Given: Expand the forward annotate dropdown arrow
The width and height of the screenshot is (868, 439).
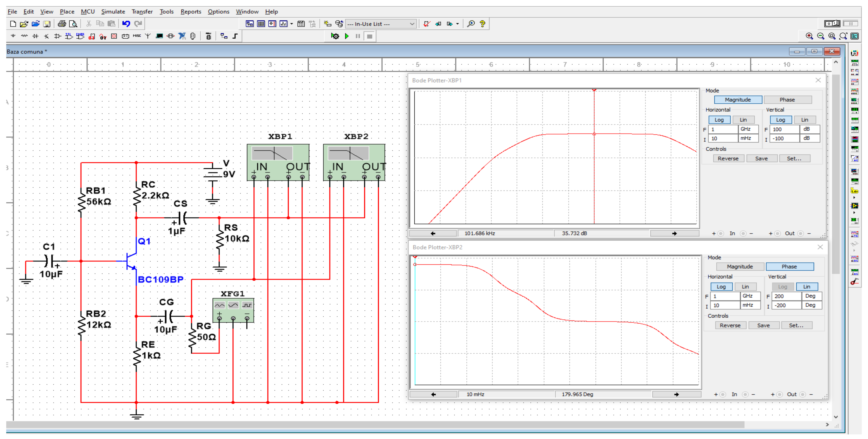Looking at the screenshot, I should (457, 24).
